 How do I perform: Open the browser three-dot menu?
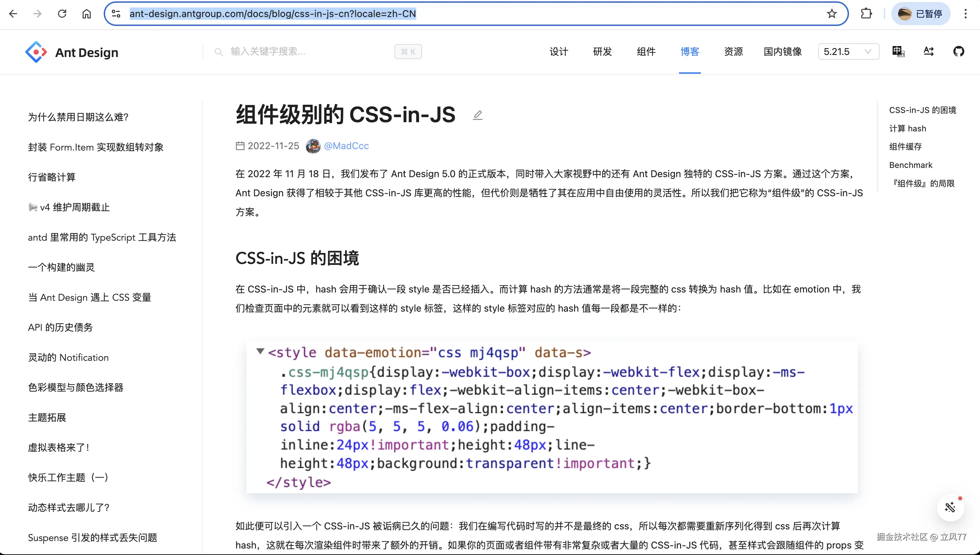(x=965, y=14)
